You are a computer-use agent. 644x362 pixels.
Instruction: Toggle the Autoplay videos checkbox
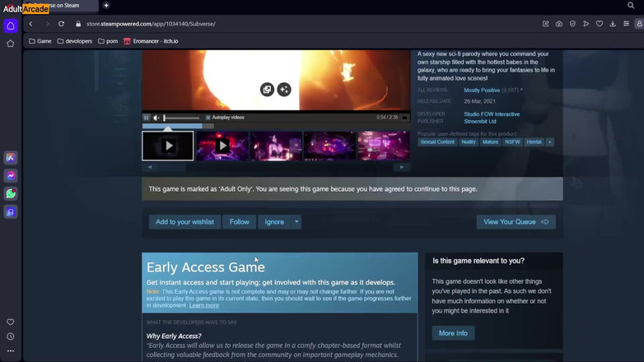(x=208, y=118)
